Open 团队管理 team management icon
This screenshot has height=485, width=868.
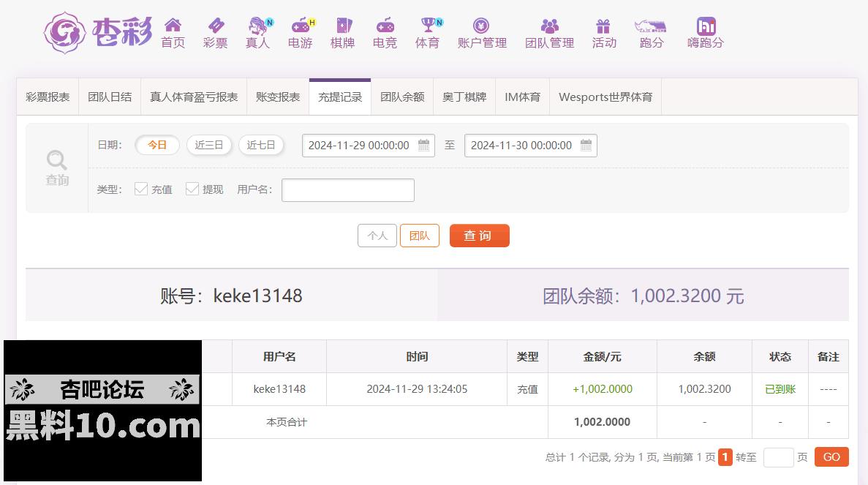tap(549, 26)
